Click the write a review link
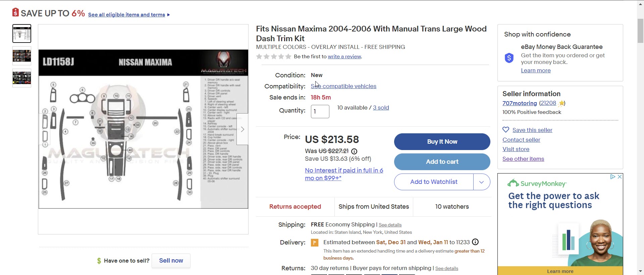This screenshot has width=644, height=275. click(x=344, y=57)
